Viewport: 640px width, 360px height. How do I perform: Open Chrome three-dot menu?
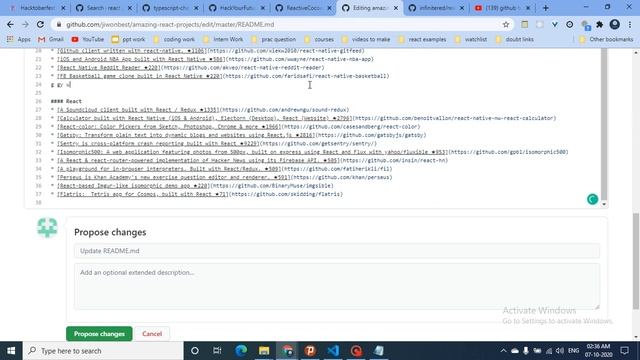[x=630, y=24]
